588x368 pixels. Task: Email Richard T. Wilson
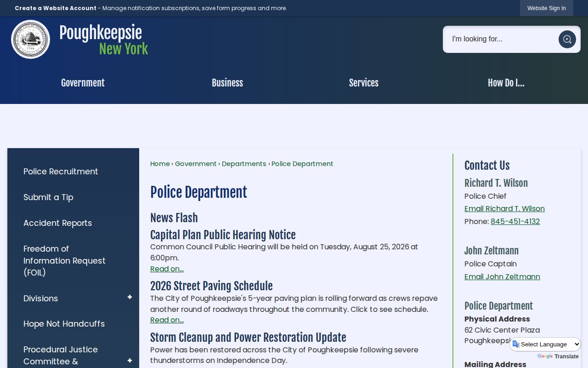coord(504,209)
